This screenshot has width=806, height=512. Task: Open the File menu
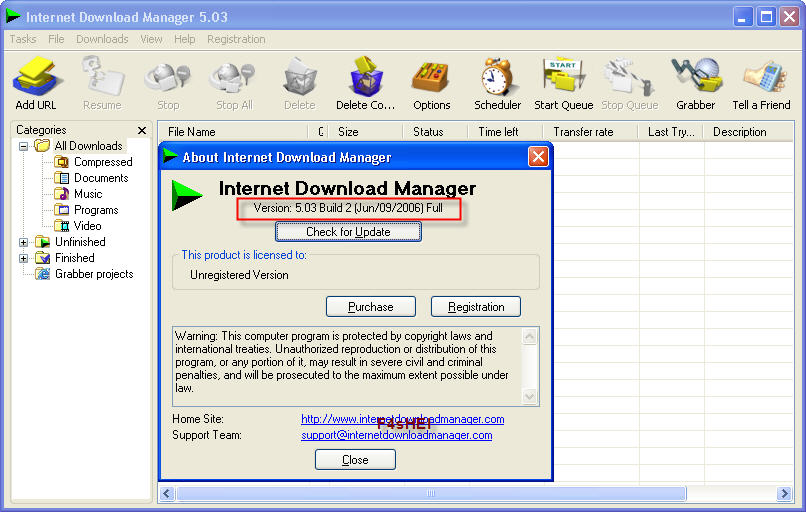[56, 39]
